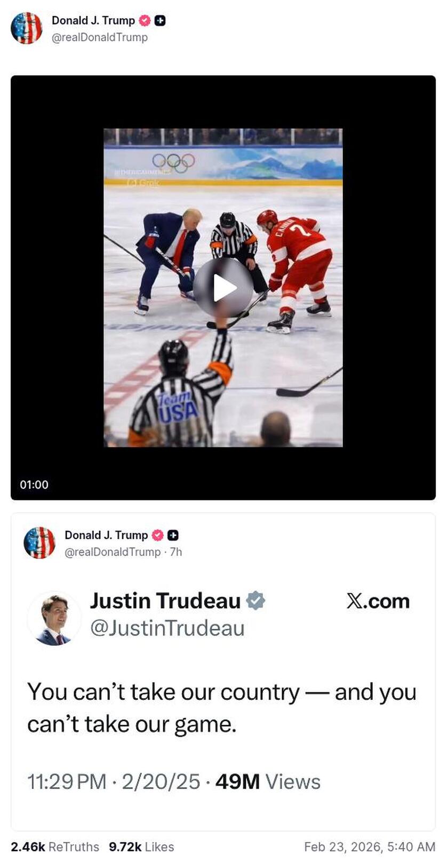Open the X.com logo link
448x868 pixels.
point(378,601)
